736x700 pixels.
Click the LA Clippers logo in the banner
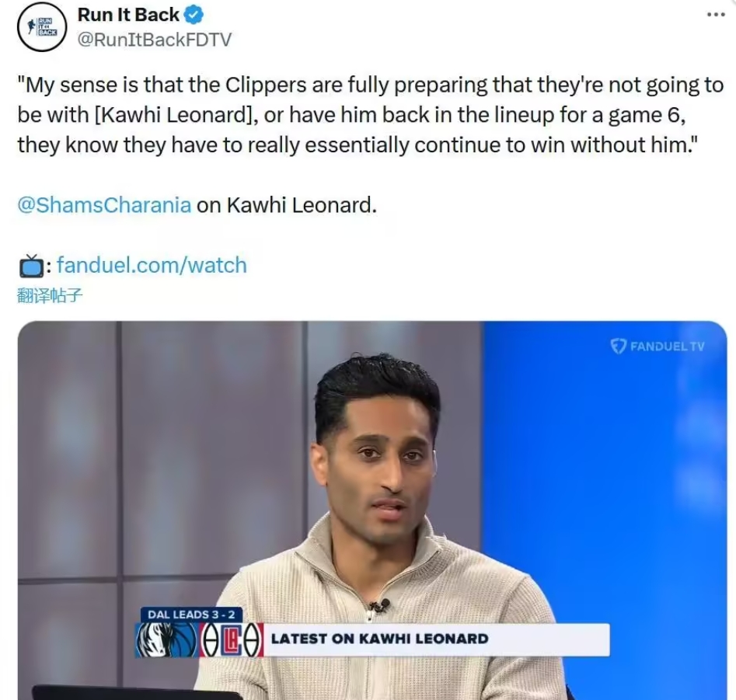[x=232, y=640]
